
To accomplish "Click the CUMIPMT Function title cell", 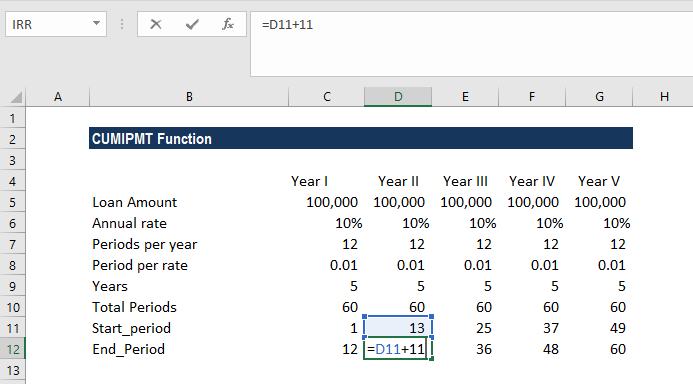I will pyautogui.click(x=361, y=138).
